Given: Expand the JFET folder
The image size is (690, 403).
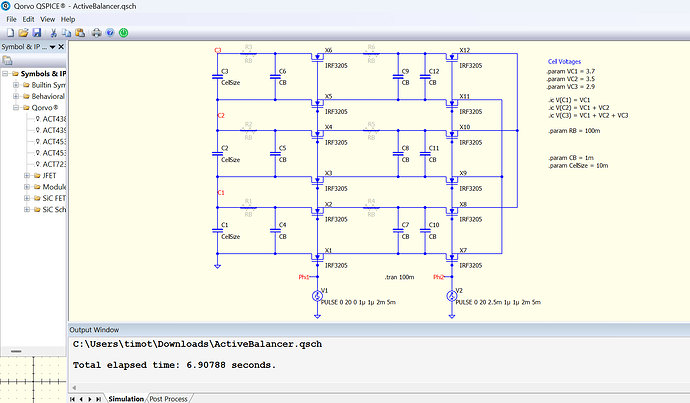Looking at the screenshot, I should 27,176.
